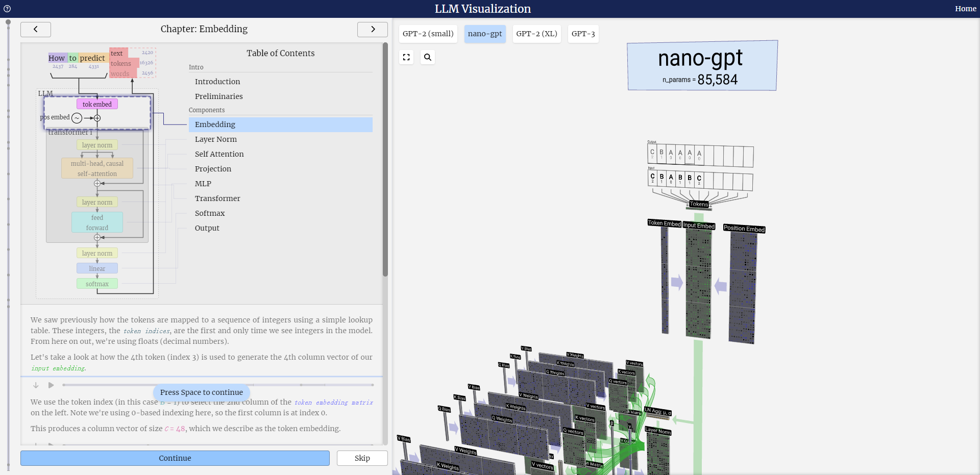Switch to the GPT-2 (XL) model

pos(536,34)
